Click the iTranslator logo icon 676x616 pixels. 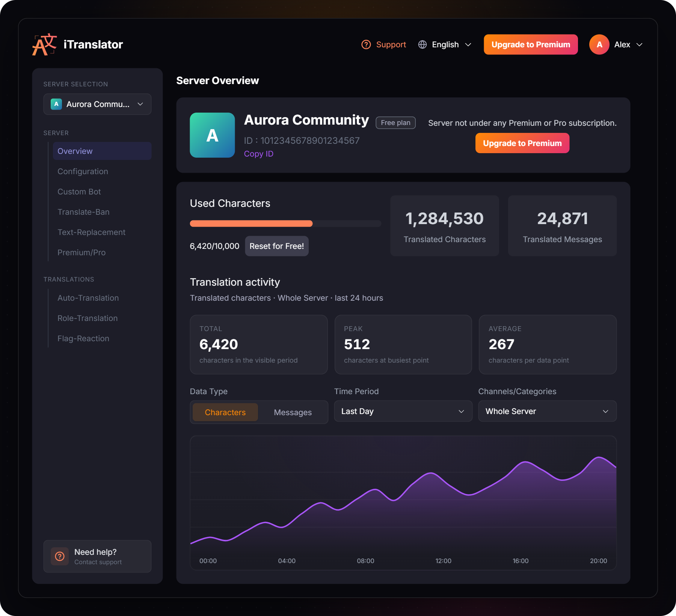pos(45,44)
